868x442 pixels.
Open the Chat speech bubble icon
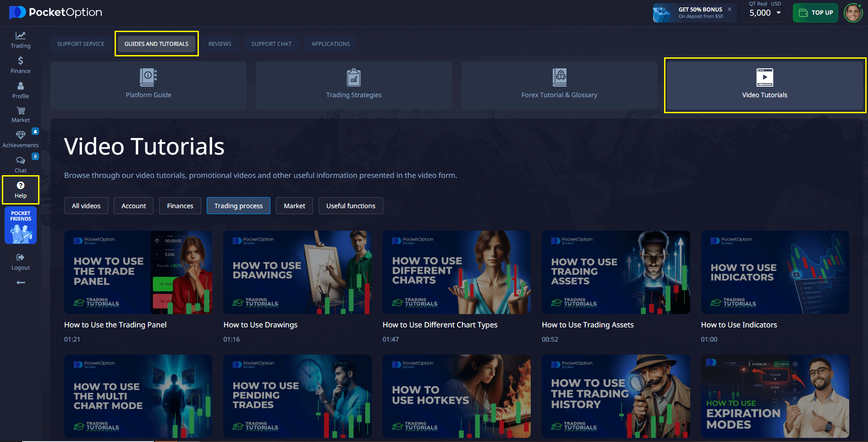pyautogui.click(x=21, y=161)
